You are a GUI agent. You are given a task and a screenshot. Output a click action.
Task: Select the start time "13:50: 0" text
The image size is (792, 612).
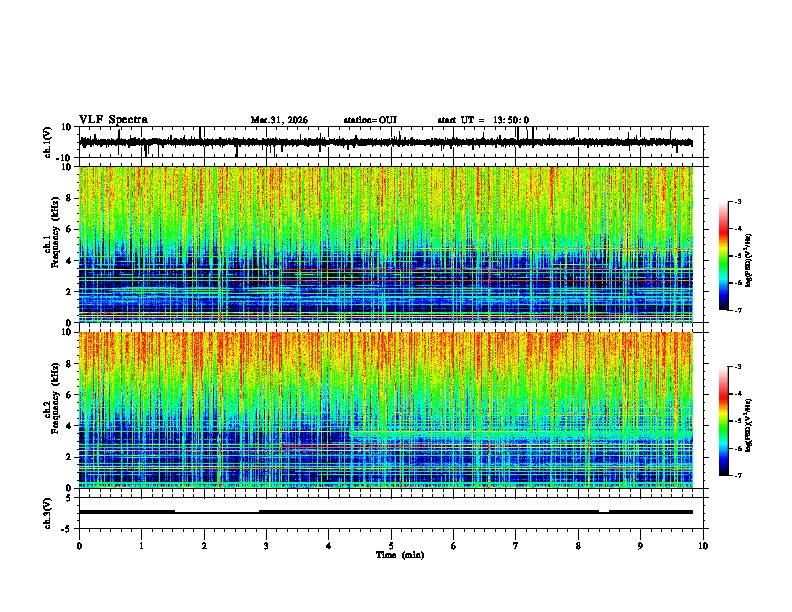tap(511, 120)
